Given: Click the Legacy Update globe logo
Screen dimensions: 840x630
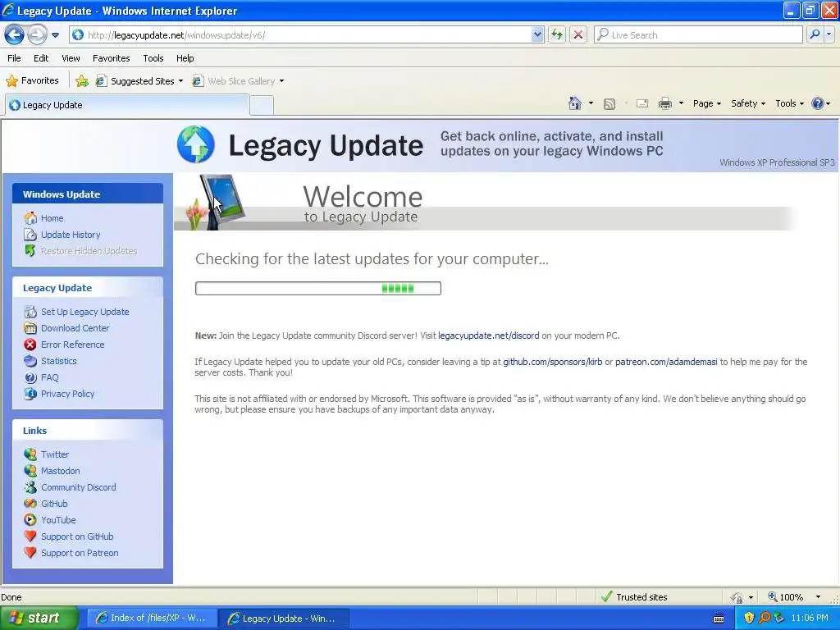Looking at the screenshot, I should coord(196,144).
